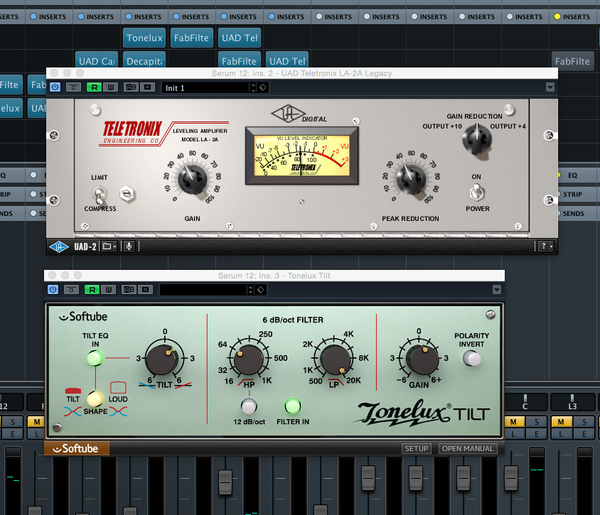600x515 pixels.
Task: Enable Read automation in LA-2A window
Action: coord(94,87)
